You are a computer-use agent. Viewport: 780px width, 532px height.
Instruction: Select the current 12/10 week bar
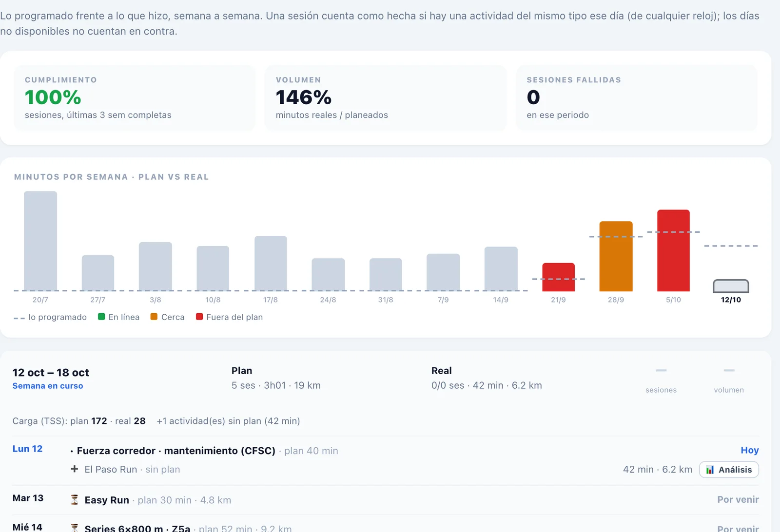pos(731,285)
